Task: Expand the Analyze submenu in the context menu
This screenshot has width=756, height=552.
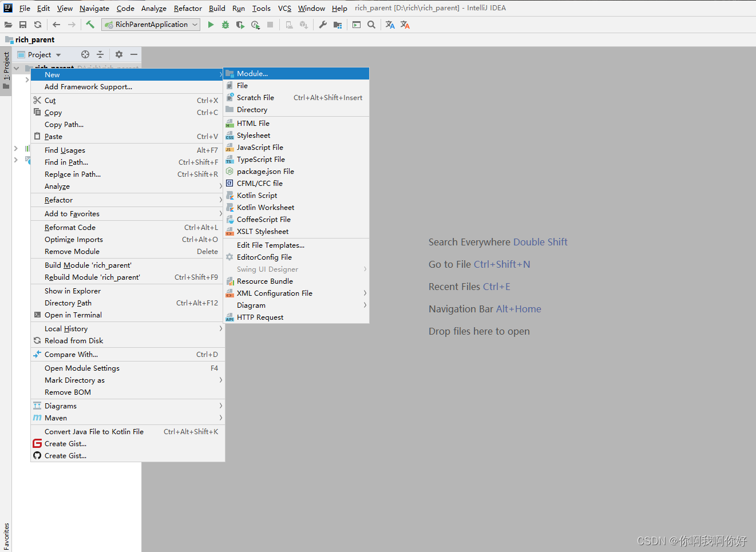Action: (57, 186)
